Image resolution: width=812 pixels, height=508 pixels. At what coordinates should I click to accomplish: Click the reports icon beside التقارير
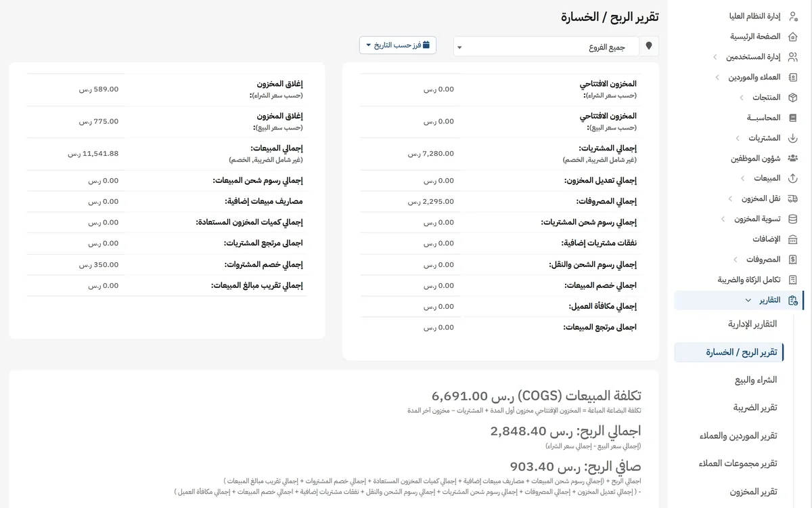[x=793, y=300]
